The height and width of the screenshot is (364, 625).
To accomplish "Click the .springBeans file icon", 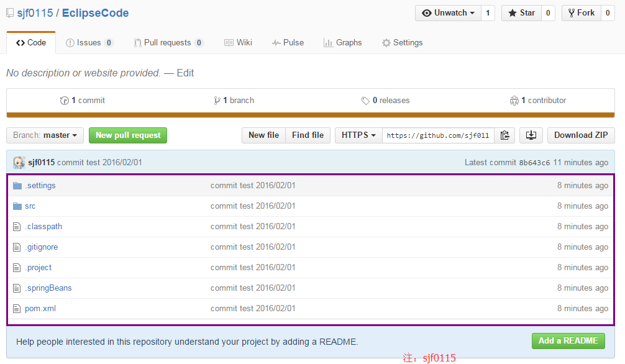I will (17, 288).
